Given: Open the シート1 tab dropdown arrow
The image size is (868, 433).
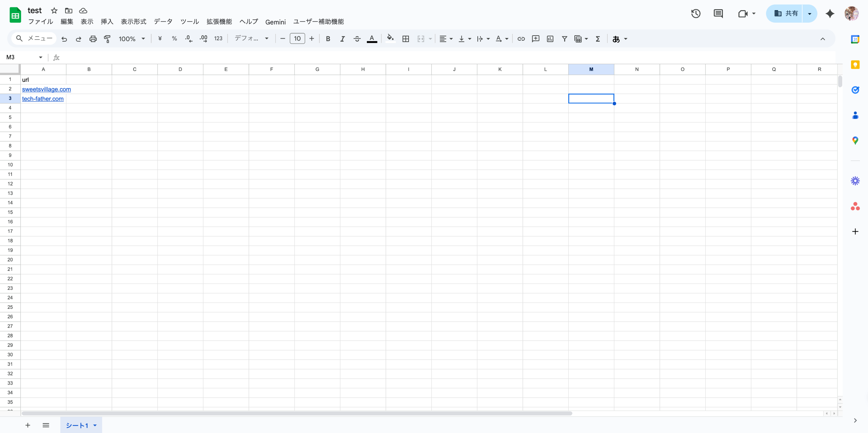Looking at the screenshot, I should tap(95, 425).
